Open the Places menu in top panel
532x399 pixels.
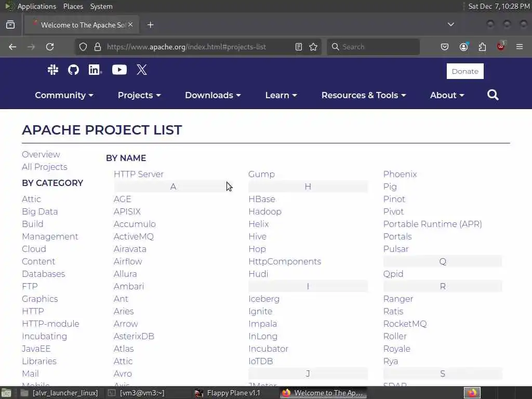click(73, 6)
